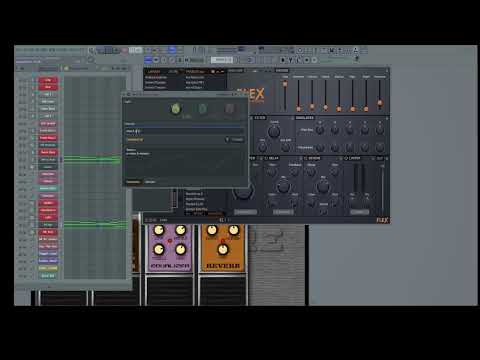Select the topmost red channel in channel rack
This screenshot has height=360, width=480.
click(48, 80)
